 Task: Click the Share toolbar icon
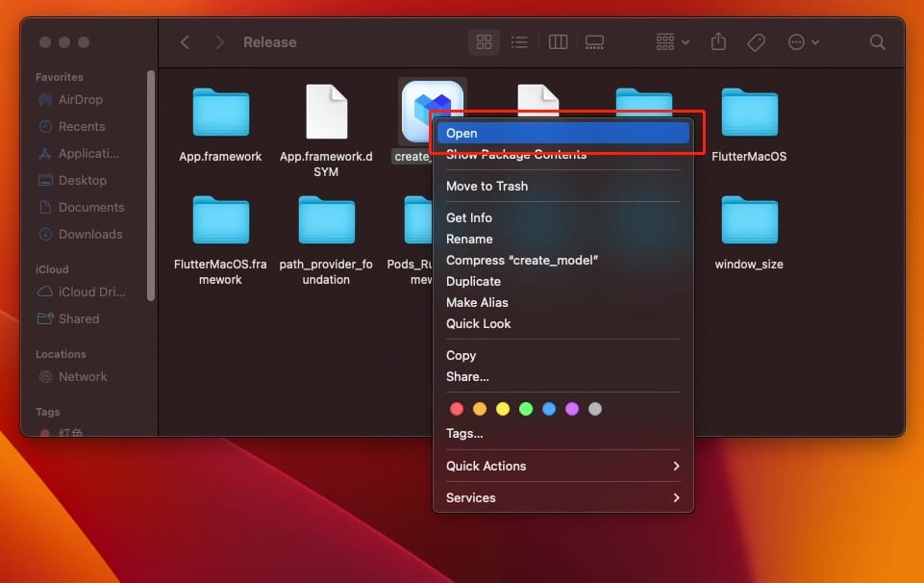click(x=718, y=42)
